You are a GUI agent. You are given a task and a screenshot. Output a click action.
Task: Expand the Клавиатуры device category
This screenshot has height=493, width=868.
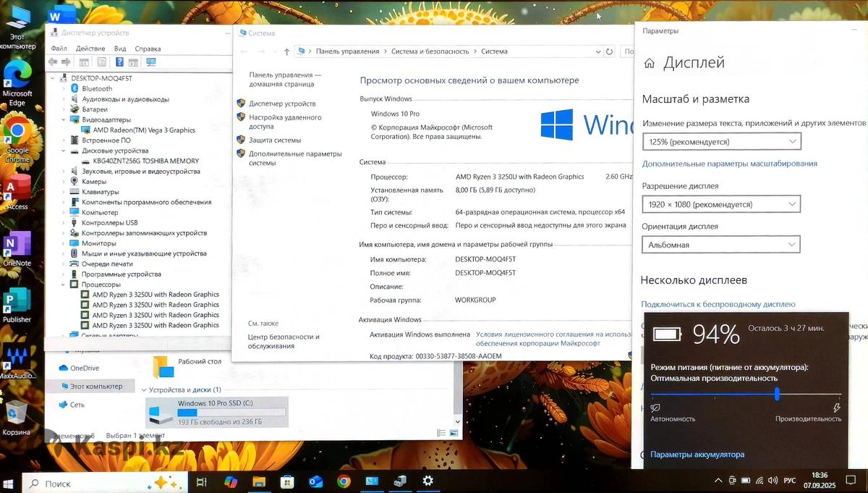tap(64, 192)
